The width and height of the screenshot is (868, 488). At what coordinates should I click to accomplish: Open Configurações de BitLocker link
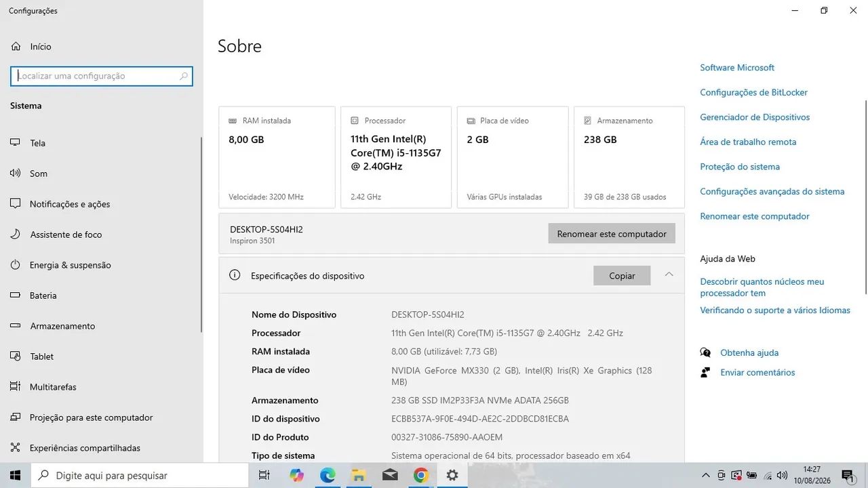pyautogui.click(x=753, y=93)
